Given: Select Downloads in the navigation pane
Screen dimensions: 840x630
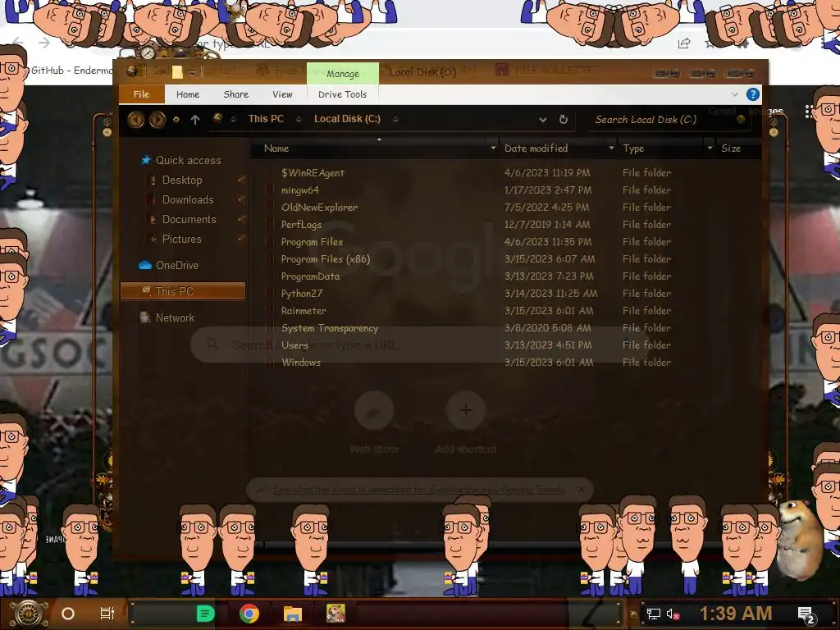Looking at the screenshot, I should (188, 200).
